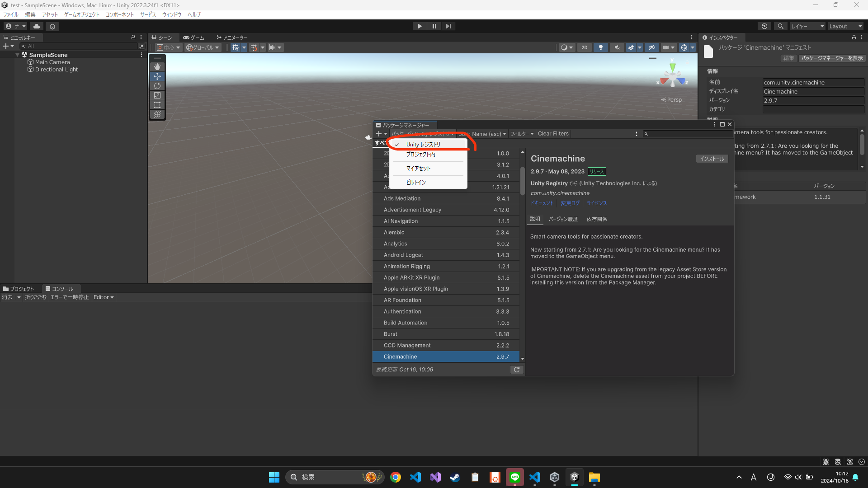Toggle scene lighting bulb
Viewport: 868px width, 488px height.
(600, 47)
